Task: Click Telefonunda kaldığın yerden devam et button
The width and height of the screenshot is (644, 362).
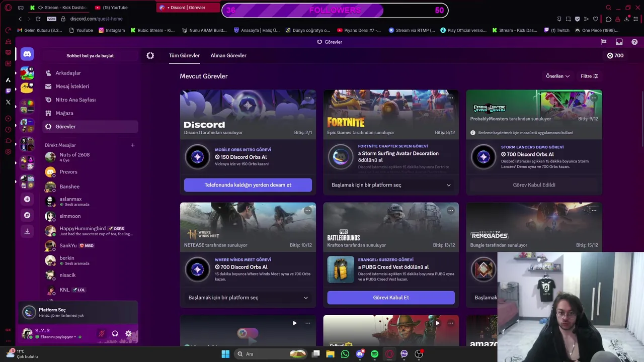Action: [248, 185]
